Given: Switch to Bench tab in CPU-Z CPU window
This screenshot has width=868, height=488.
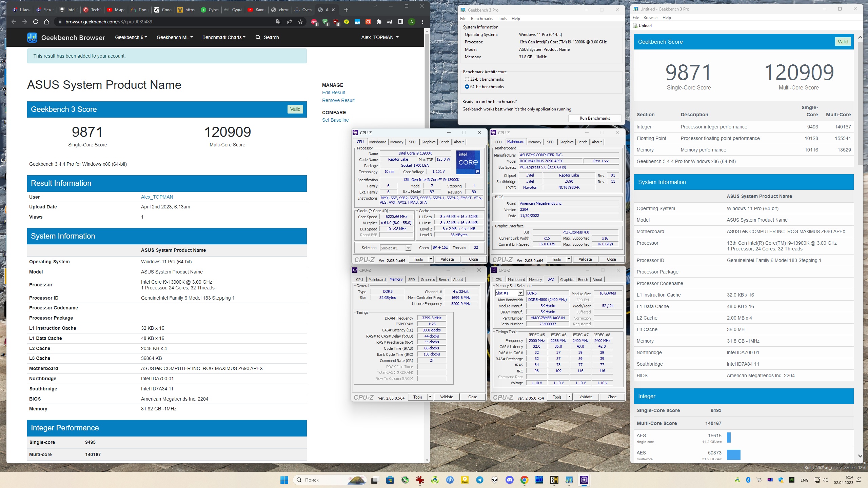Looking at the screenshot, I should [x=444, y=142].
